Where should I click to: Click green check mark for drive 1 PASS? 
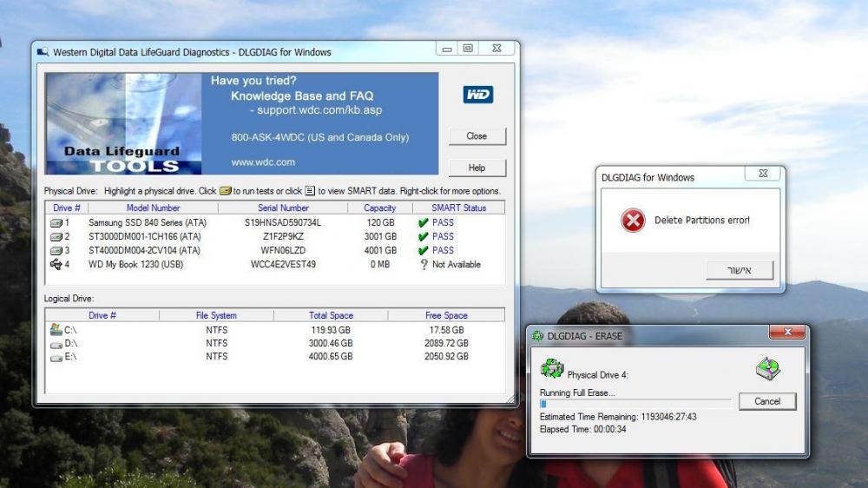point(424,222)
